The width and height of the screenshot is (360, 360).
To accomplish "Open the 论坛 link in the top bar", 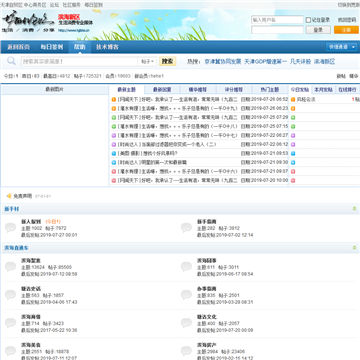I will coord(54,5).
